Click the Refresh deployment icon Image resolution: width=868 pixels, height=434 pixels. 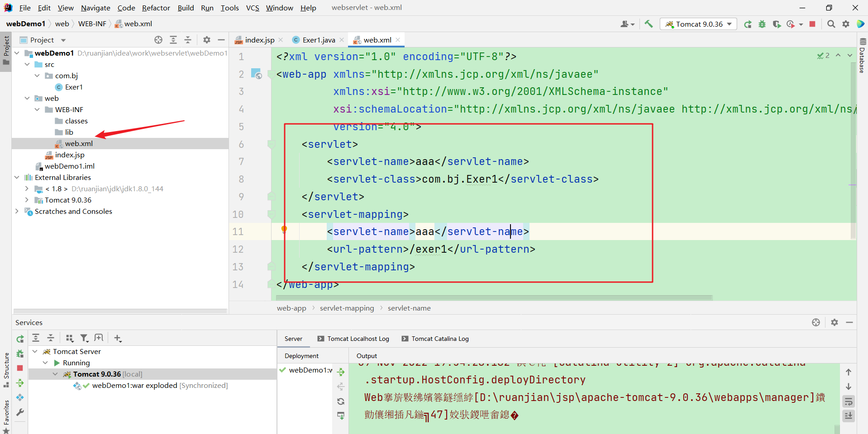coord(341,401)
